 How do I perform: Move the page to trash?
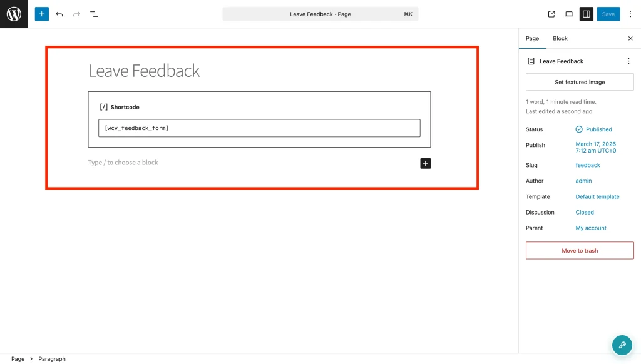[x=580, y=250]
